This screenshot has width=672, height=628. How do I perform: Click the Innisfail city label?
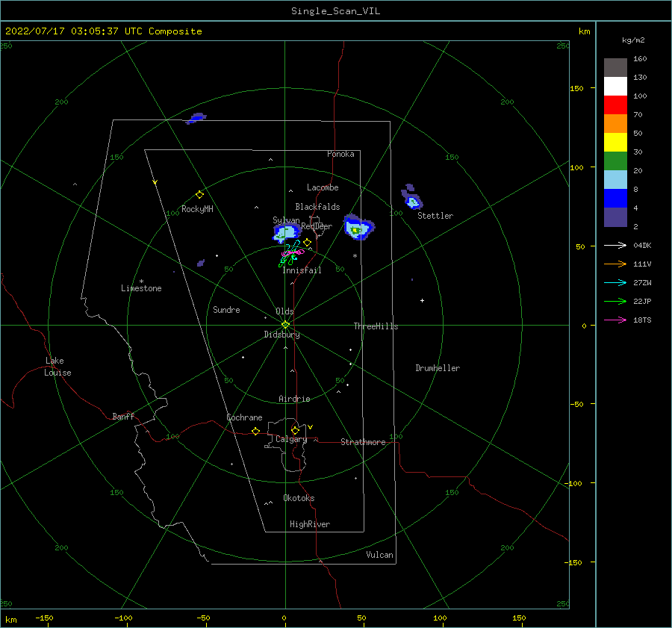point(302,270)
